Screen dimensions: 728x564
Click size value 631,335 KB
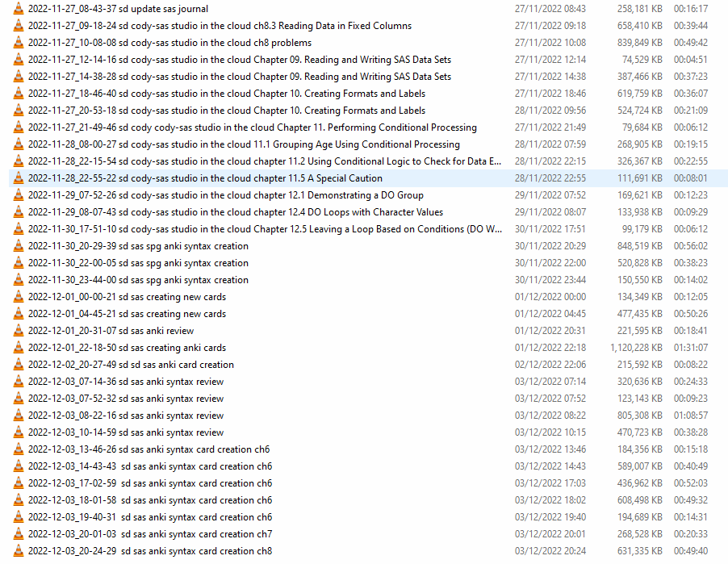[639, 551]
